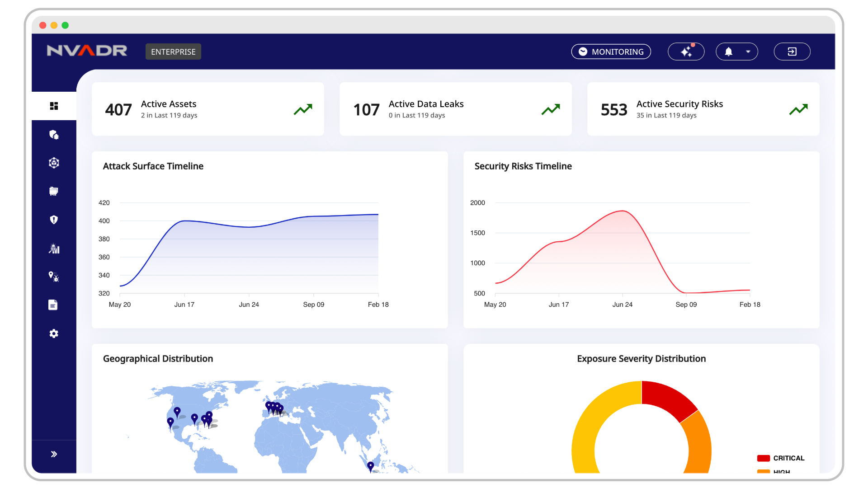This screenshot has width=868, height=488.
Task: Toggle the MONITORING mode button
Action: 611,52
